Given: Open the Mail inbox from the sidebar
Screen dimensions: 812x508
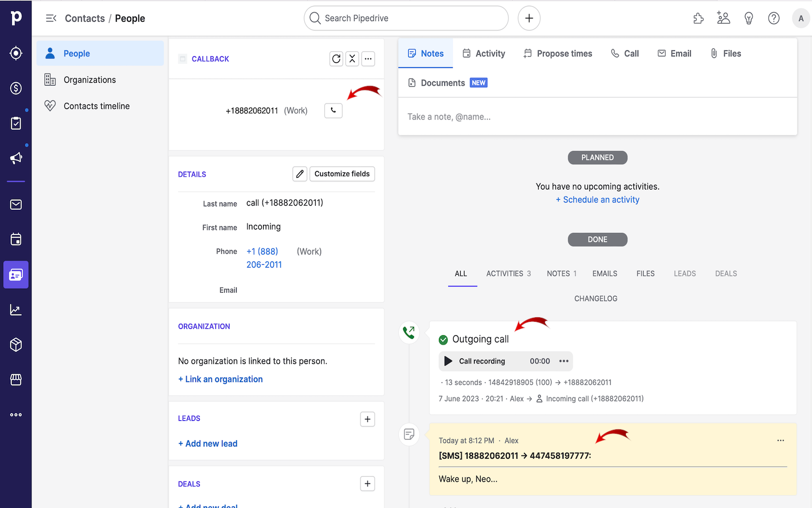Looking at the screenshot, I should tap(16, 204).
